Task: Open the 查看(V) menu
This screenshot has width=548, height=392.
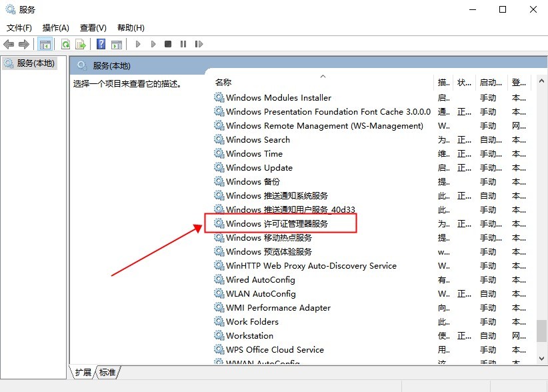Action: [93, 27]
